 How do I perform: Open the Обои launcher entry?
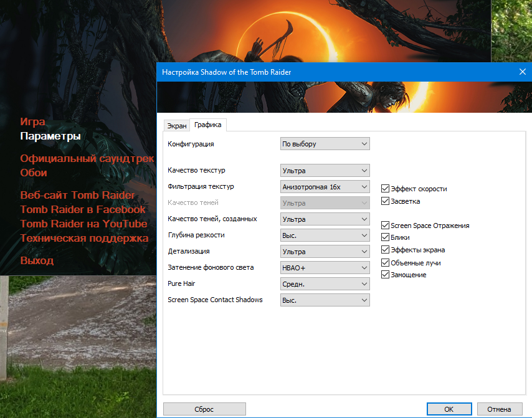click(x=33, y=173)
